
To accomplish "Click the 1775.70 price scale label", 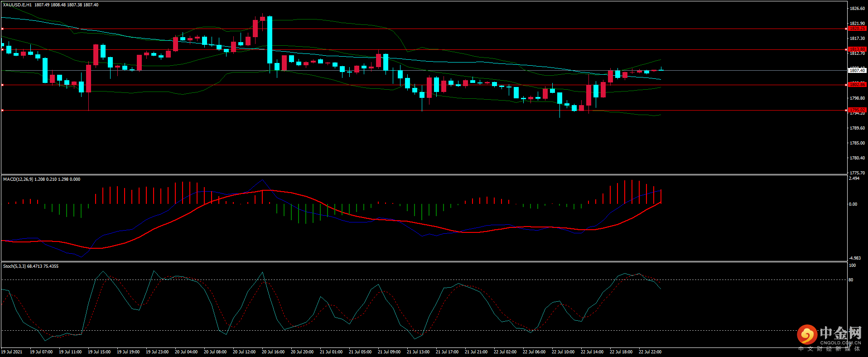I will 857,173.
